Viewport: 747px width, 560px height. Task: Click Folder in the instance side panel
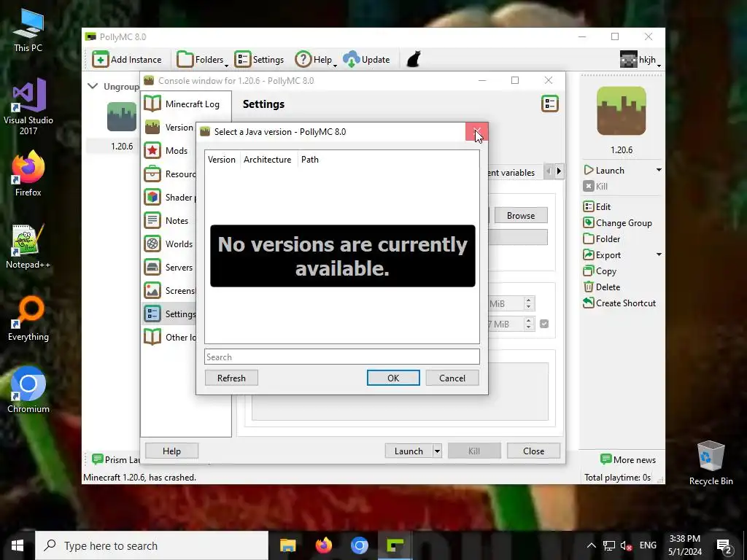click(x=602, y=239)
